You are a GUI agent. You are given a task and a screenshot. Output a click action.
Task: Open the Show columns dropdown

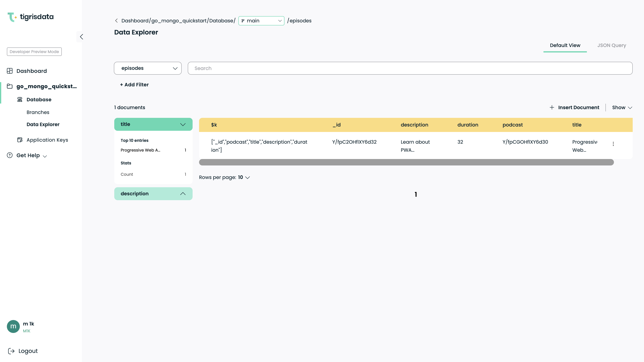[x=622, y=107]
